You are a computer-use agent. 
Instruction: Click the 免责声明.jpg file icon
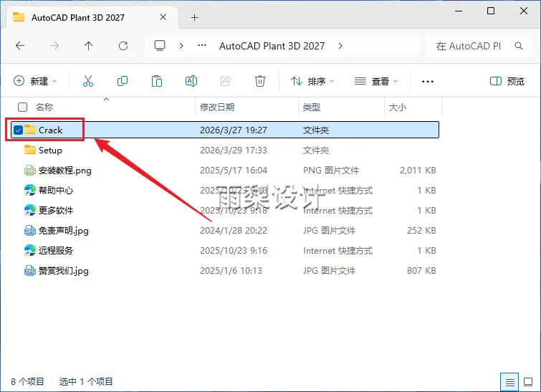(30, 231)
